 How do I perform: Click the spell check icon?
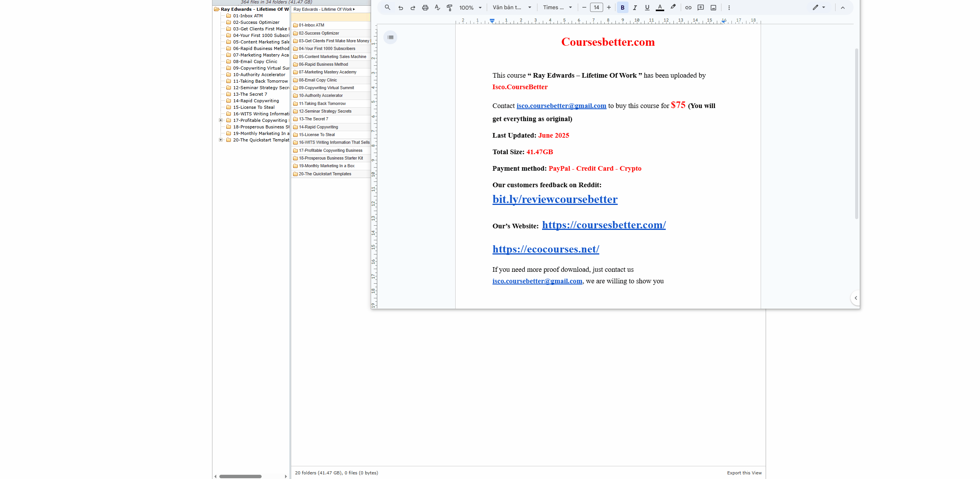437,8
